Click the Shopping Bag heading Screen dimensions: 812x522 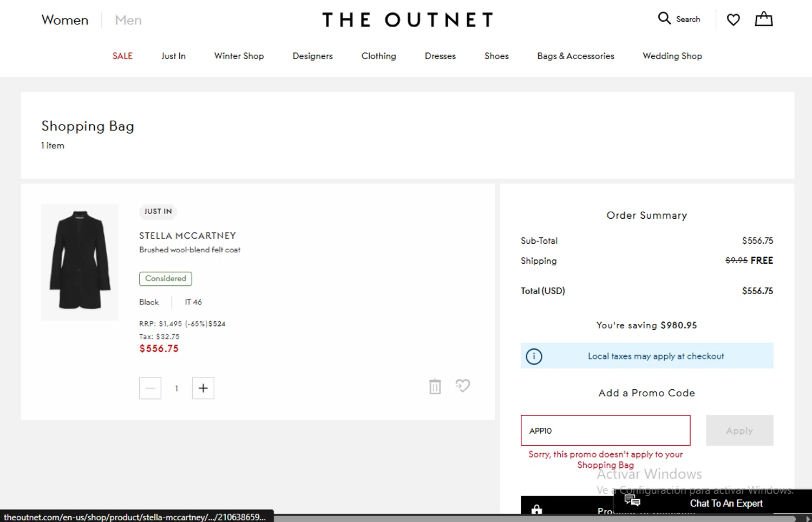point(88,126)
